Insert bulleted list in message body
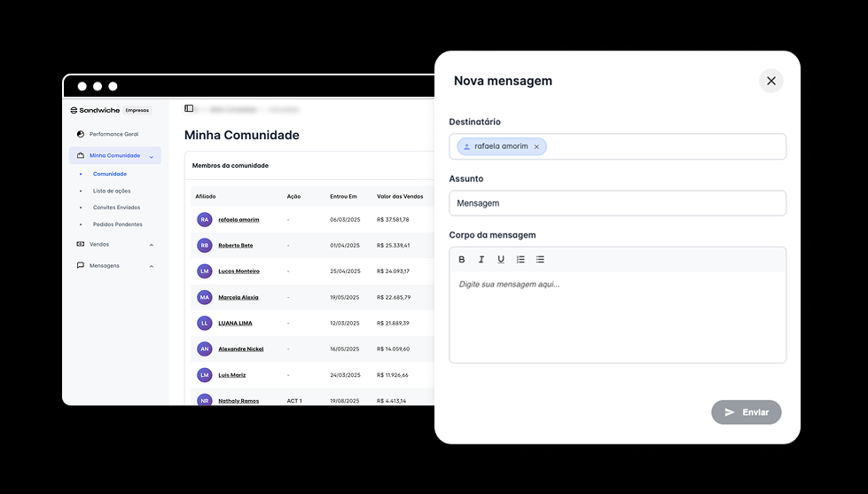This screenshot has width=868, height=494. (x=540, y=259)
